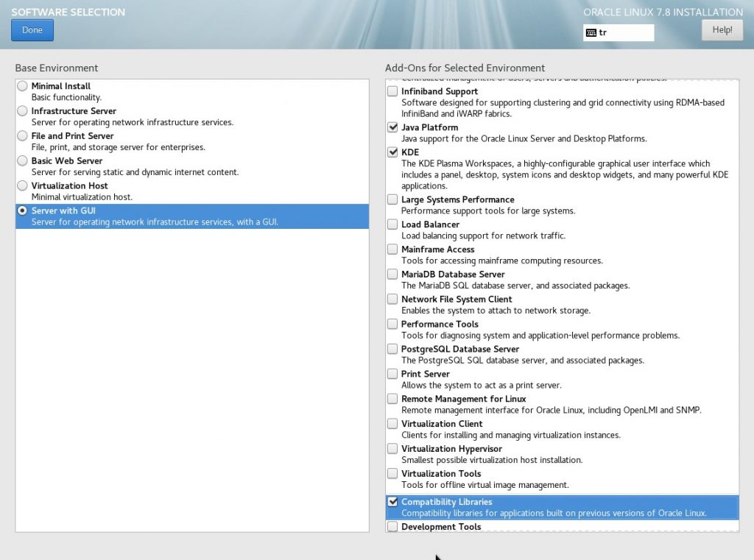Enable MariaDB Database Server checkbox

[393, 274]
